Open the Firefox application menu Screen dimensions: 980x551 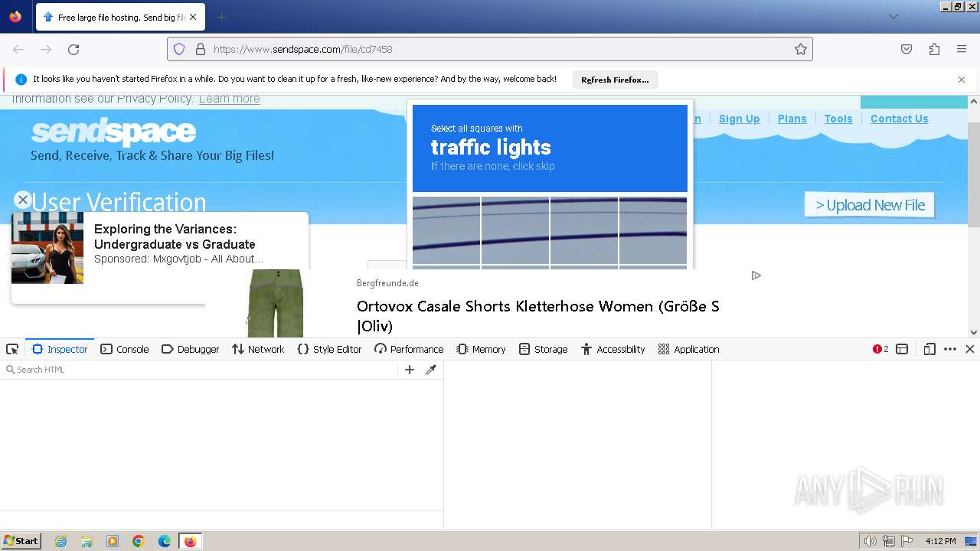coord(962,49)
